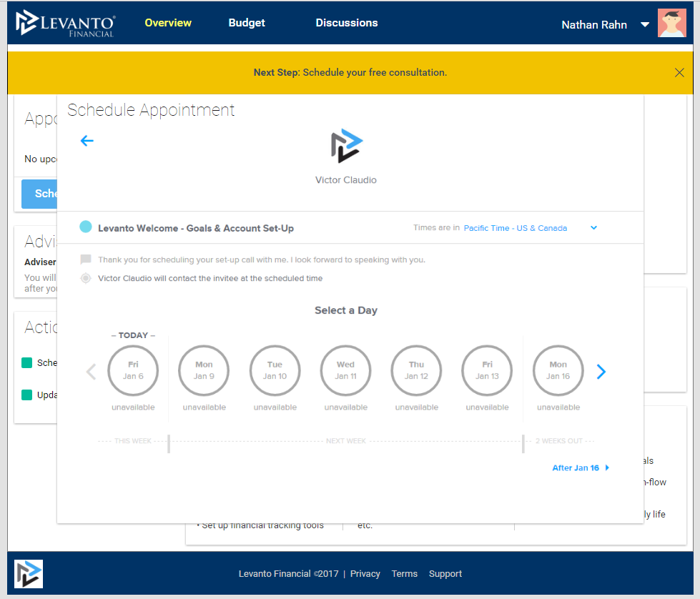This screenshot has width=700, height=599.
Task: Select Wed Jan 11 day circle
Action: click(345, 370)
